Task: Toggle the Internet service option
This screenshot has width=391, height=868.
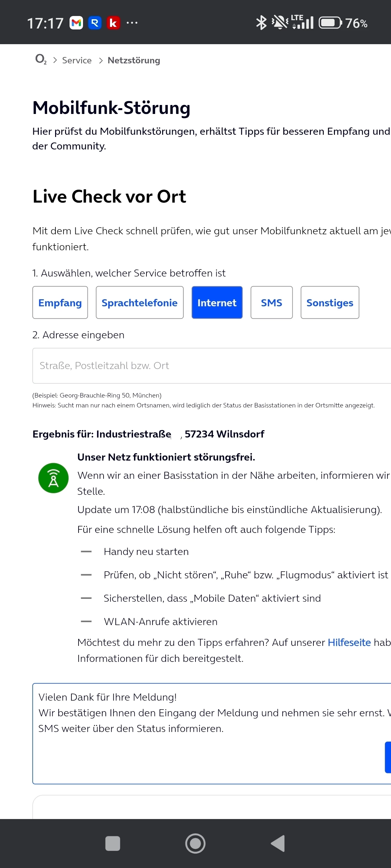Action: point(217,302)
